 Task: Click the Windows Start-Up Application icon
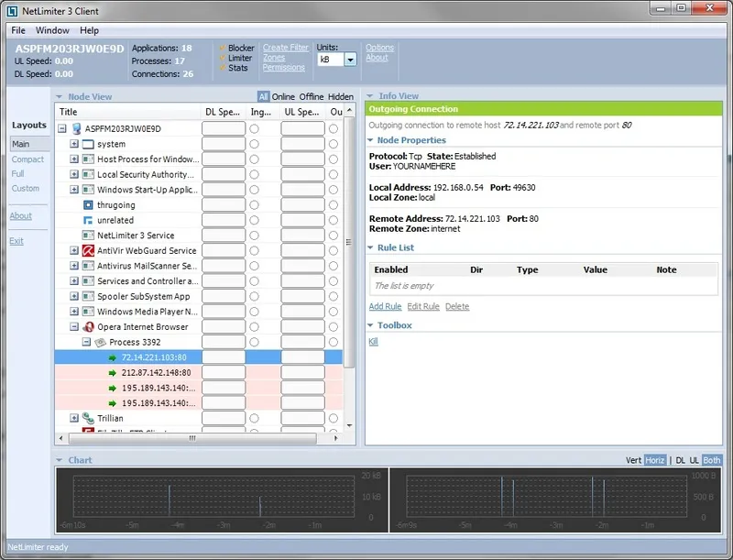(x=88, y=190)
